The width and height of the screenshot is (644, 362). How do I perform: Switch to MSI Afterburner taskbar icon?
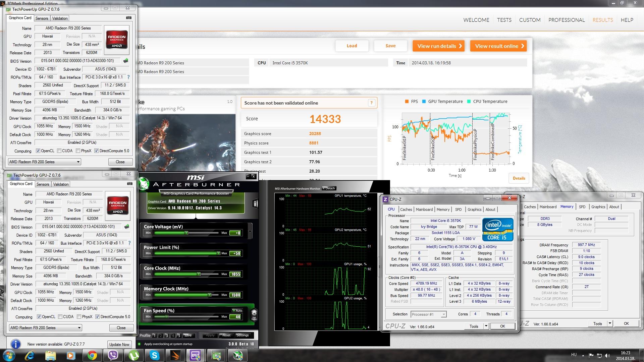click(x=237, y=355)
